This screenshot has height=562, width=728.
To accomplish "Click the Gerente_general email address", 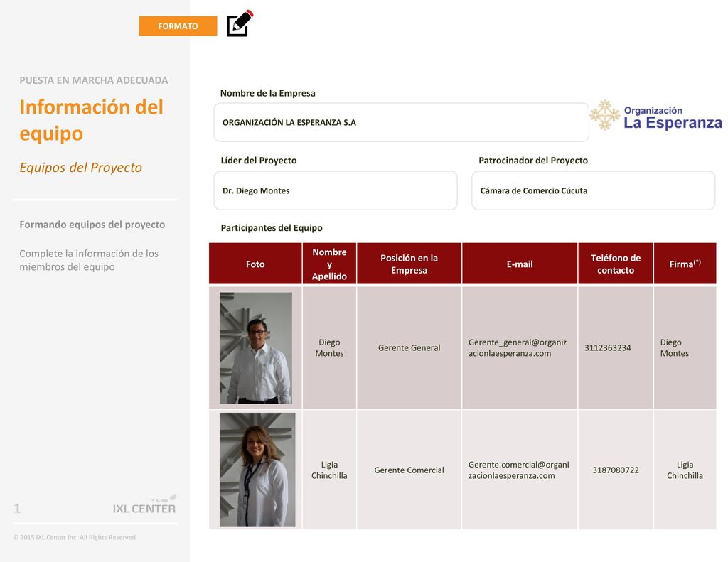I will [x=518, y=347].
